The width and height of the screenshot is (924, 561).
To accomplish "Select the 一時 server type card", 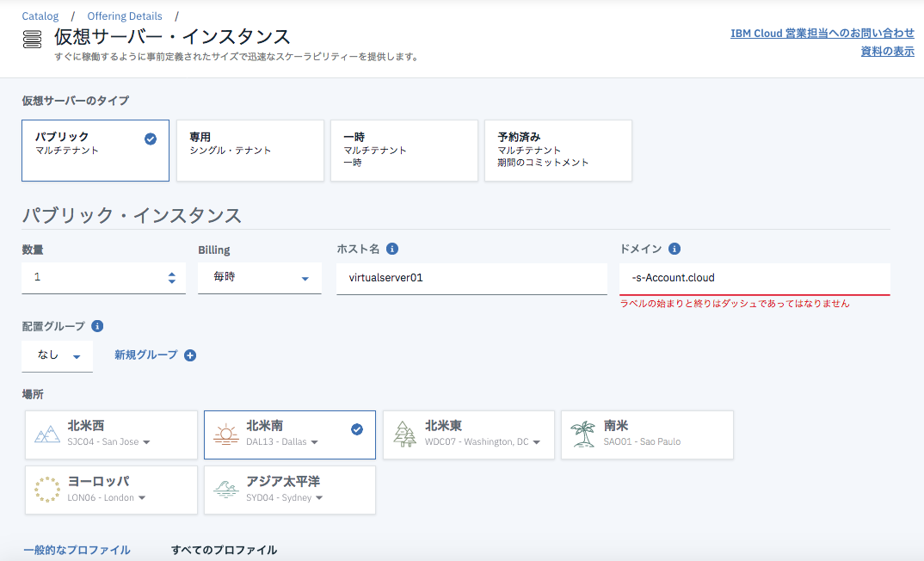I will click(x=404, y=151).
